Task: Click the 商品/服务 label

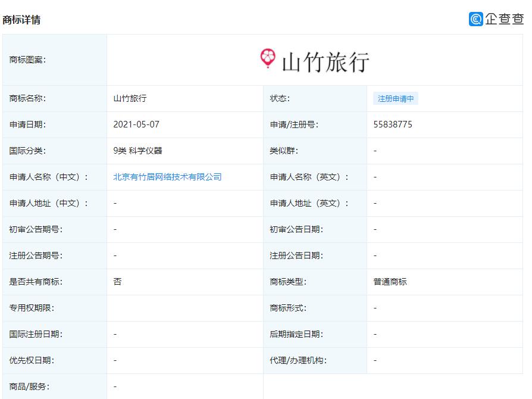Action: click(29, 386)
